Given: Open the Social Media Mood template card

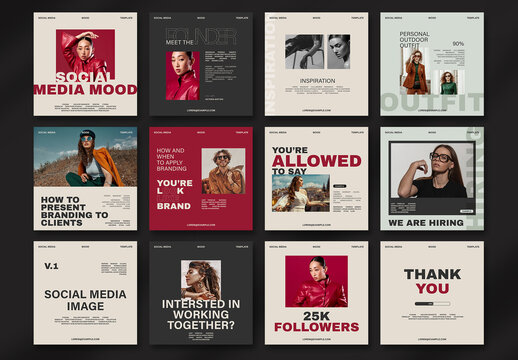Looking at the screenshot, I should (85, 64).
